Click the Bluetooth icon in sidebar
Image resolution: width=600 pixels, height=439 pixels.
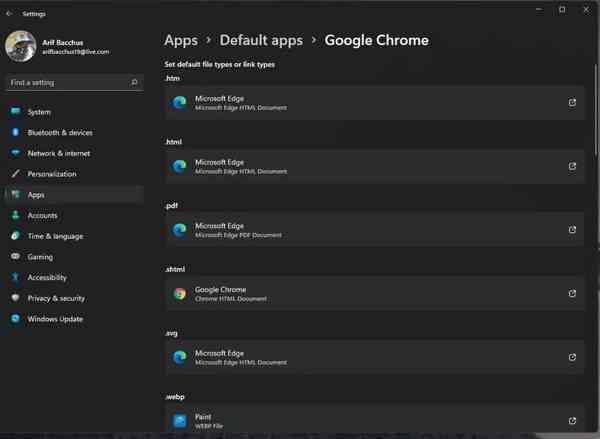15,132
